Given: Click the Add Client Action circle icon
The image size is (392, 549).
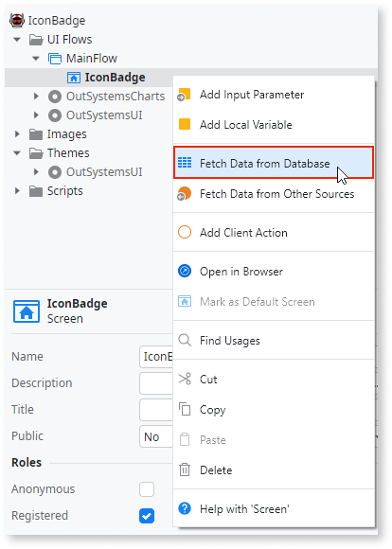Looking at the screenshot, I should (x=185, y=232).
